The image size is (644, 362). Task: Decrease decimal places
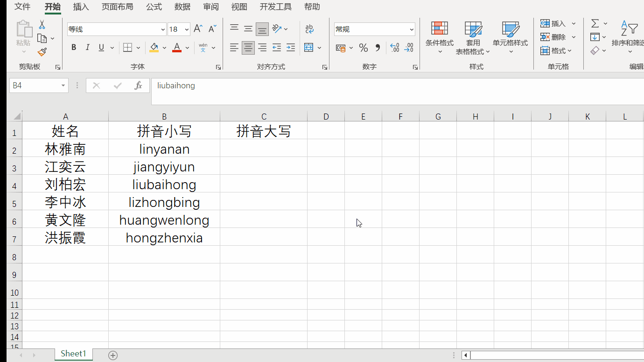tap(409, 48)
